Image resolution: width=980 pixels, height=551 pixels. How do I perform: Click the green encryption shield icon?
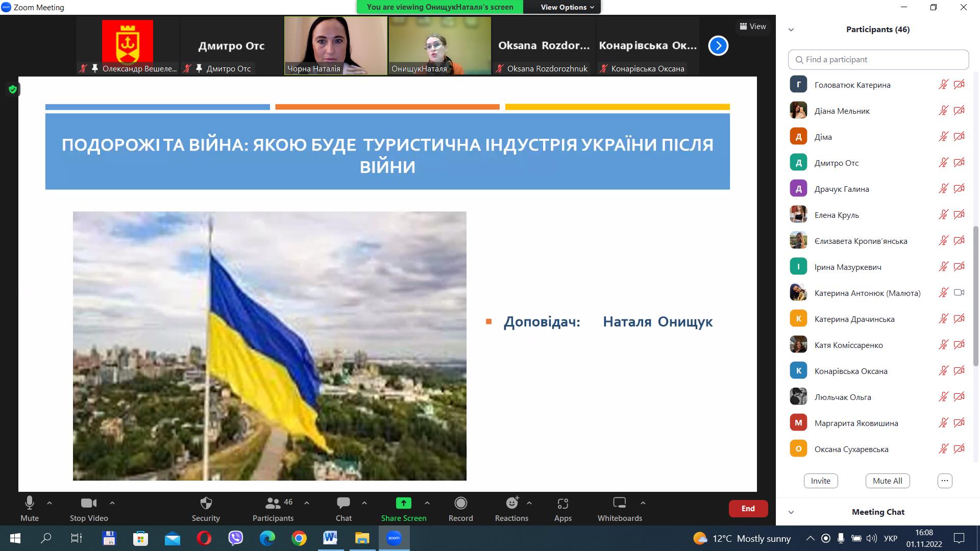pos(13,90)
